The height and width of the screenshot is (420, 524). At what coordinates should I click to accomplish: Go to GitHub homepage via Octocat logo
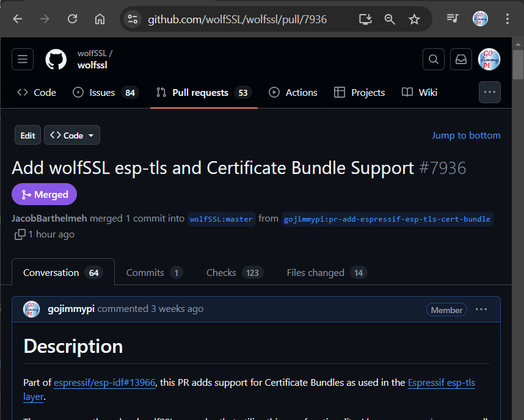coord(56,59)
